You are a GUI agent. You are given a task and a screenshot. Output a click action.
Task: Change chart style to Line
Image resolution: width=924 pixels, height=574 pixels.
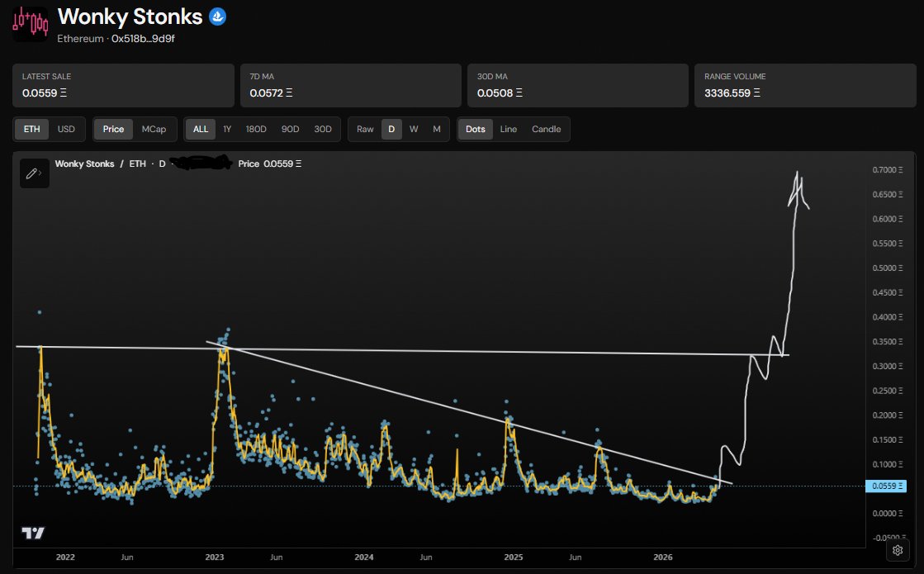point(508,129)
